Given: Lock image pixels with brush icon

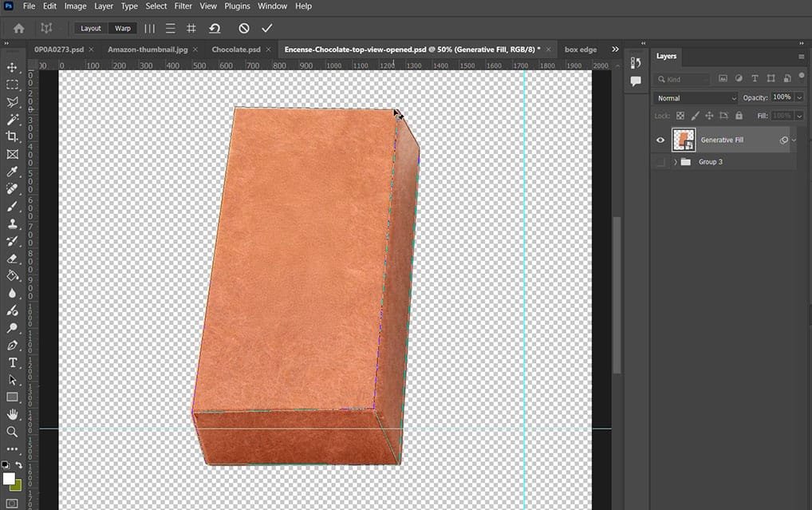Looking at the screenshot, I should point(695,116).
